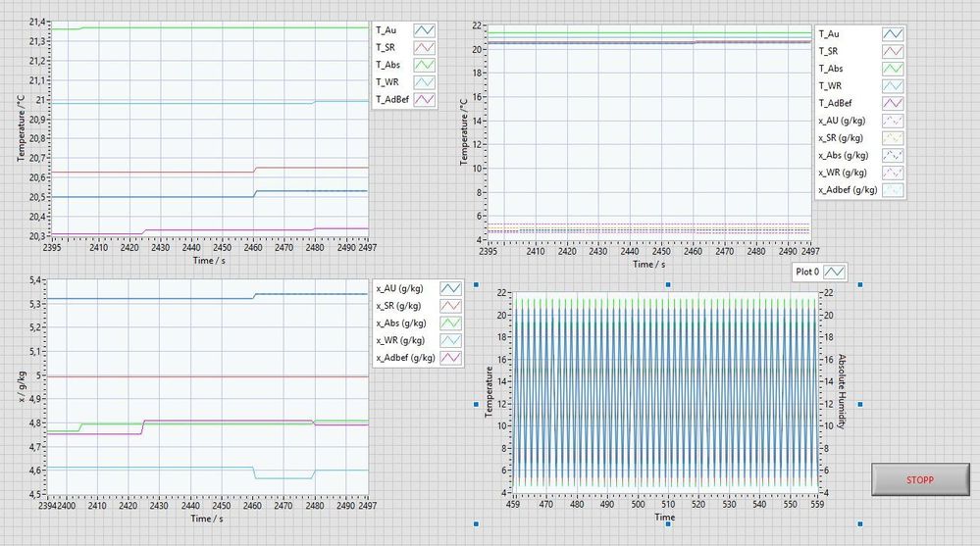Click the T_SR plot icon in top-right legend
This screenshot has width=980, height=546.
tap(893, 51)
